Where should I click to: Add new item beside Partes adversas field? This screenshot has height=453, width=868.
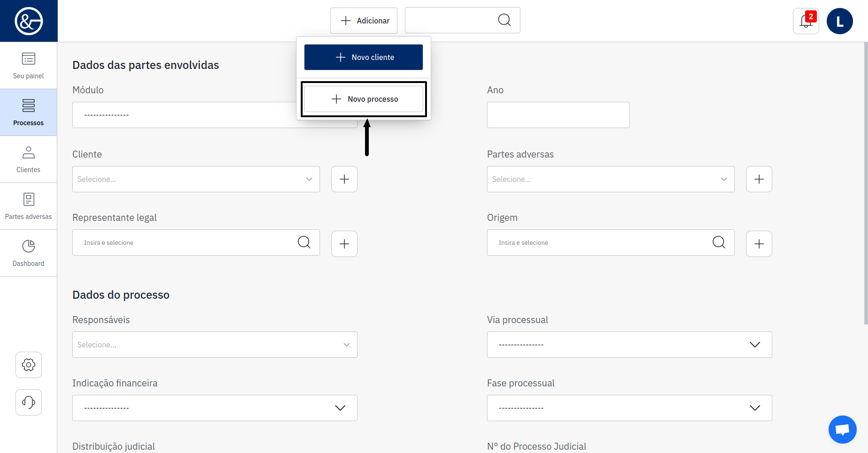pyautogui.click(x=759, y=179)
